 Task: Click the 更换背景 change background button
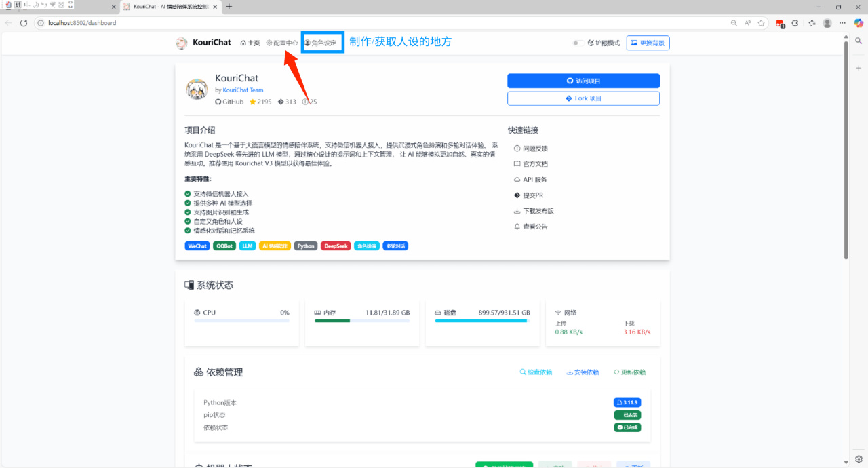[648, 43]
